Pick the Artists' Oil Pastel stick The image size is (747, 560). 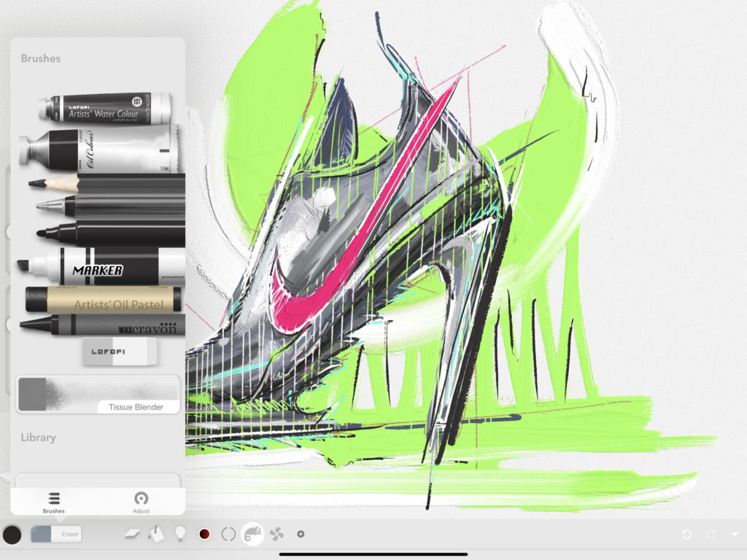(103, 300)
